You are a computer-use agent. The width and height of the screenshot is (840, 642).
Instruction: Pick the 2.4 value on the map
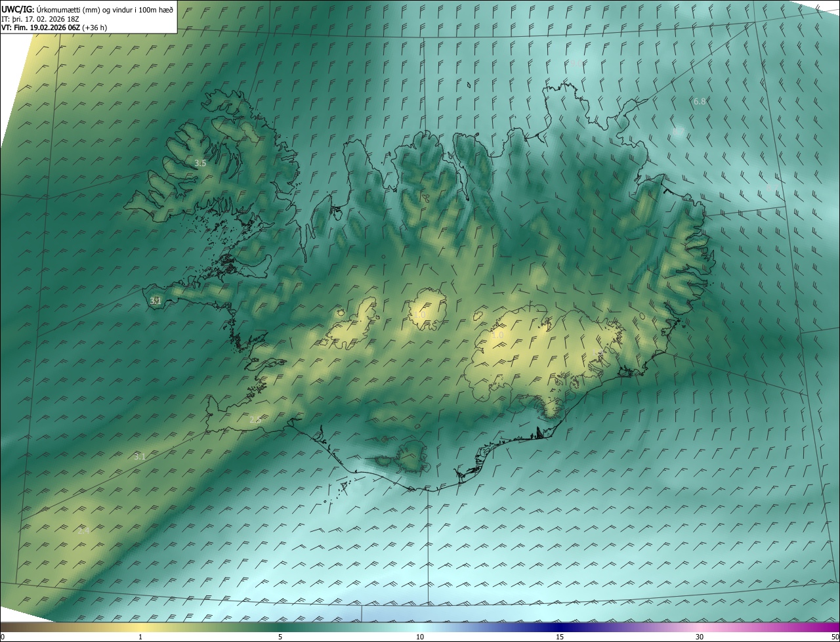pos(83,531)
